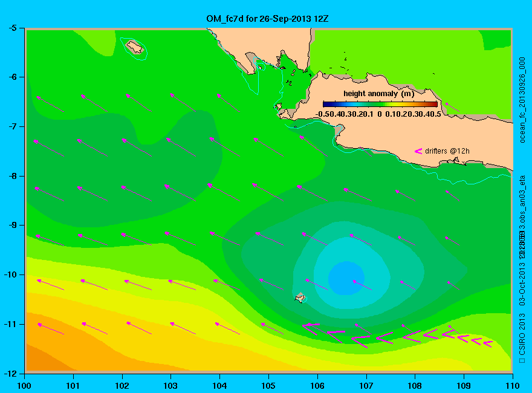Click longitude axis label 103
The image size is (532, 393).
(x=170, y=386)
